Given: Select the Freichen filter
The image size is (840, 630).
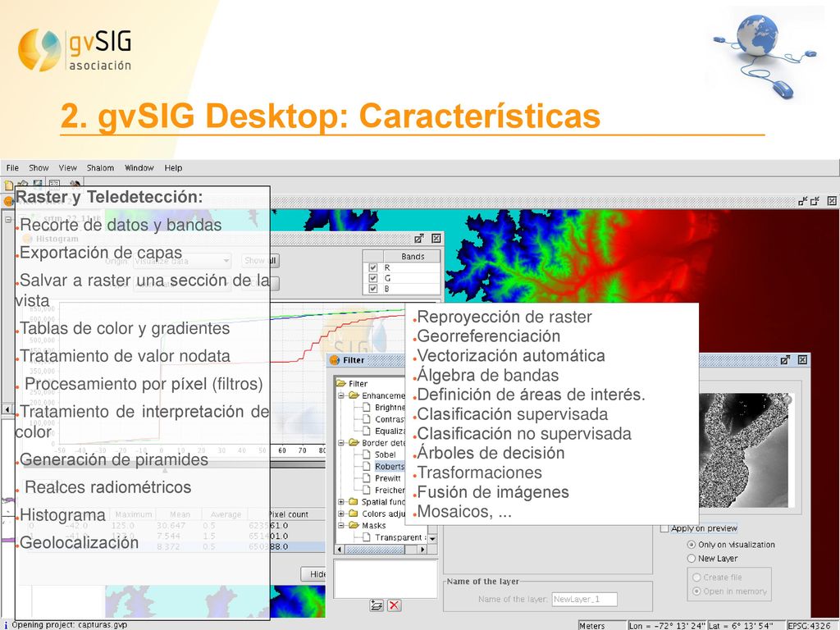Looking at the screenshot, I should tap(390, 491).
